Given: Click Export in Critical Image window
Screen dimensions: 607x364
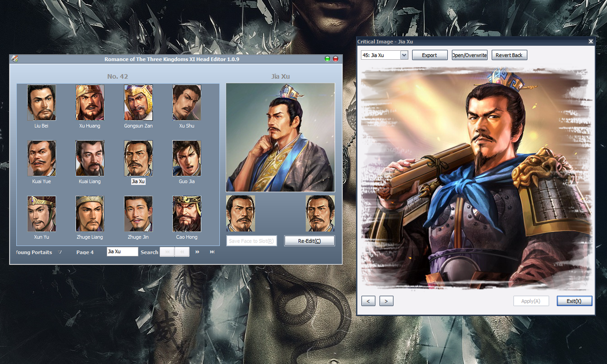Looking at the screenshot, I should 430,55.
